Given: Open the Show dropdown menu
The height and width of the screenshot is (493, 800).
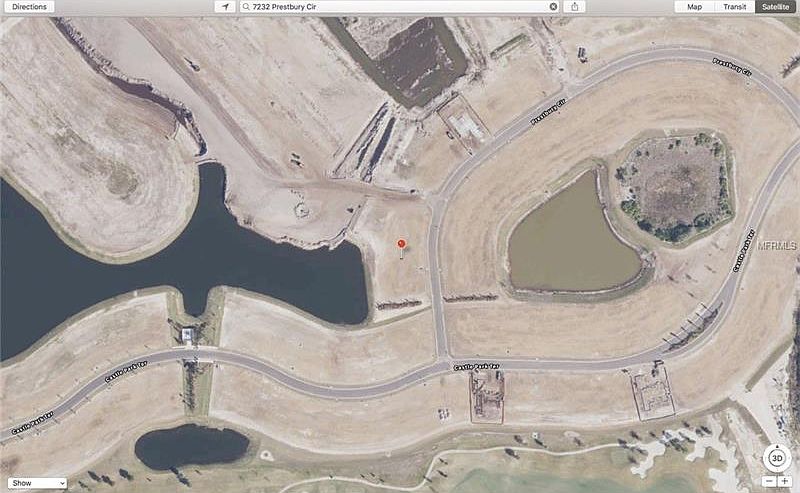Looking at the screenshot, I should (x=37, y=483).
